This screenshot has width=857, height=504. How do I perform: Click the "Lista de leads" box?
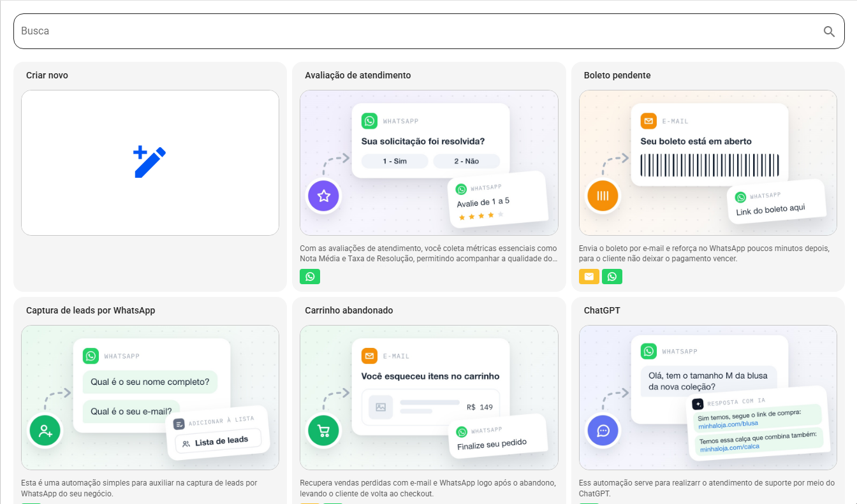point(218,441)
